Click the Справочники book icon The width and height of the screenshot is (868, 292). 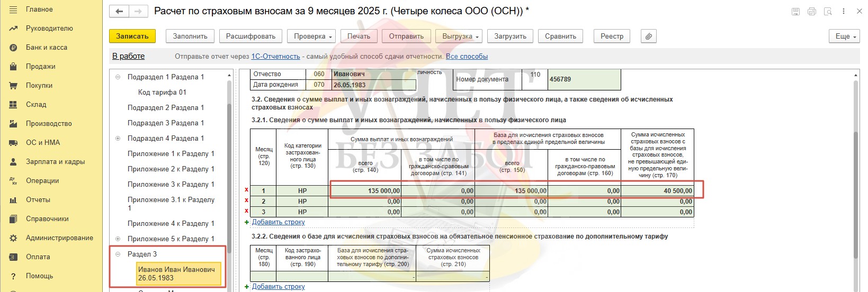(x=14, y=219)
